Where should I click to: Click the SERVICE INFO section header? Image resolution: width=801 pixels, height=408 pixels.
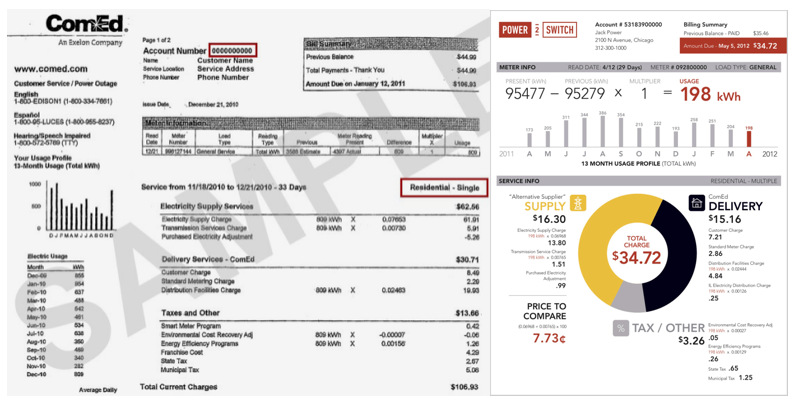(x=639, y=181)
